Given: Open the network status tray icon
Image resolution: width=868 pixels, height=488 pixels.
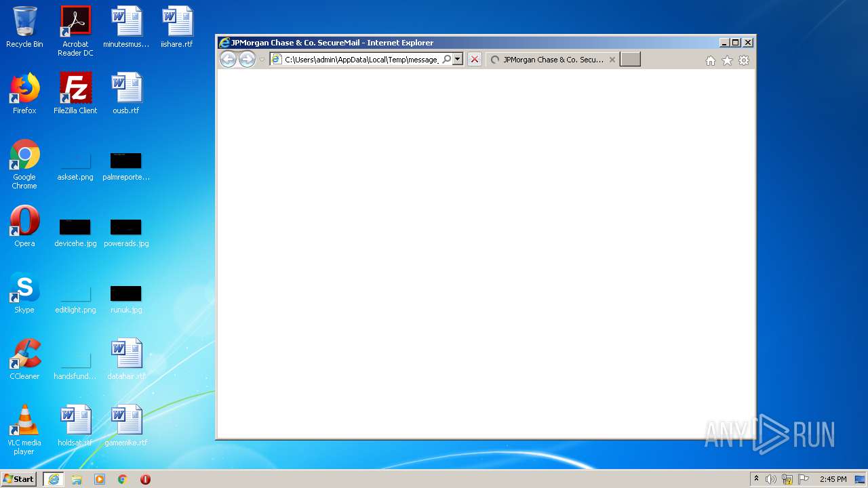Looking at the screenshot, I should pos(787,479).
